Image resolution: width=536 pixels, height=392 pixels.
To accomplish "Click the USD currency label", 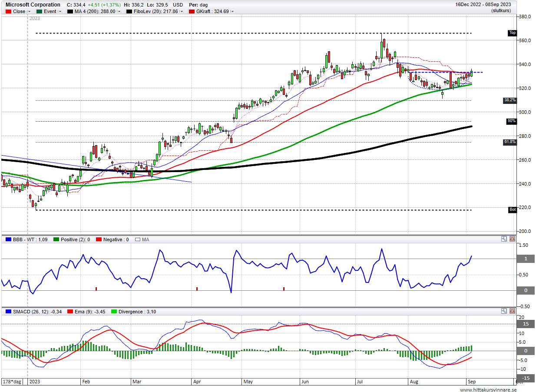I will click(x=178, y=5).
